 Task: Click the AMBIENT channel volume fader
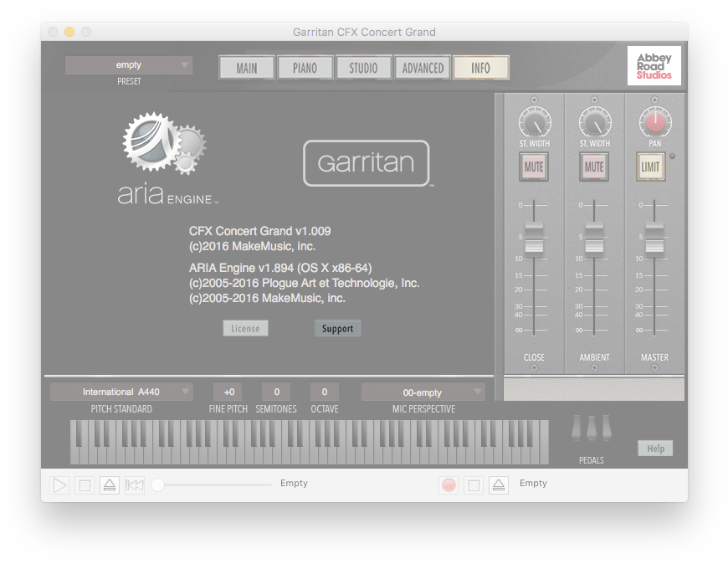coord(594,238)
